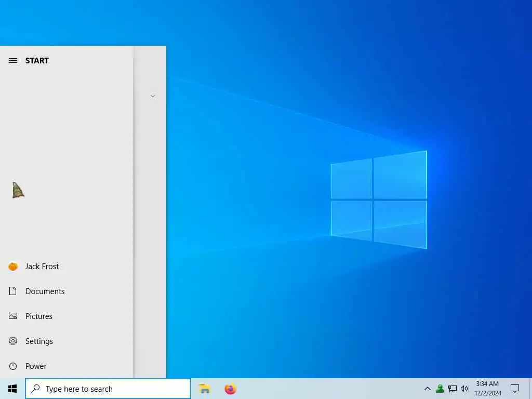Open the Action Center notifications icon

(x=515, y=389)
